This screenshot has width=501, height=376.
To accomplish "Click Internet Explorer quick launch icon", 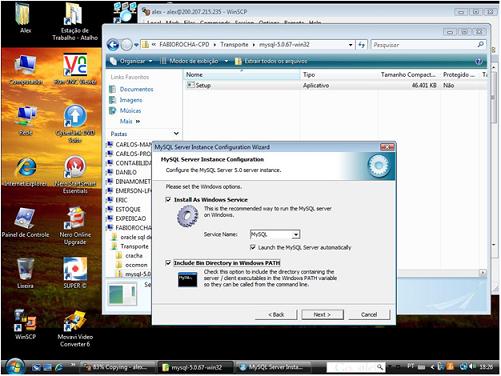I will (59, 367).
